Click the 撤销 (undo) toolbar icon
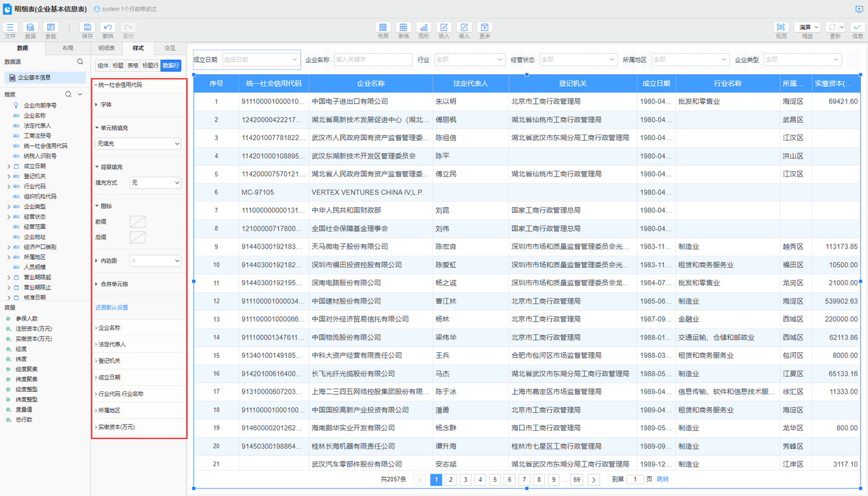 point(108,28)
